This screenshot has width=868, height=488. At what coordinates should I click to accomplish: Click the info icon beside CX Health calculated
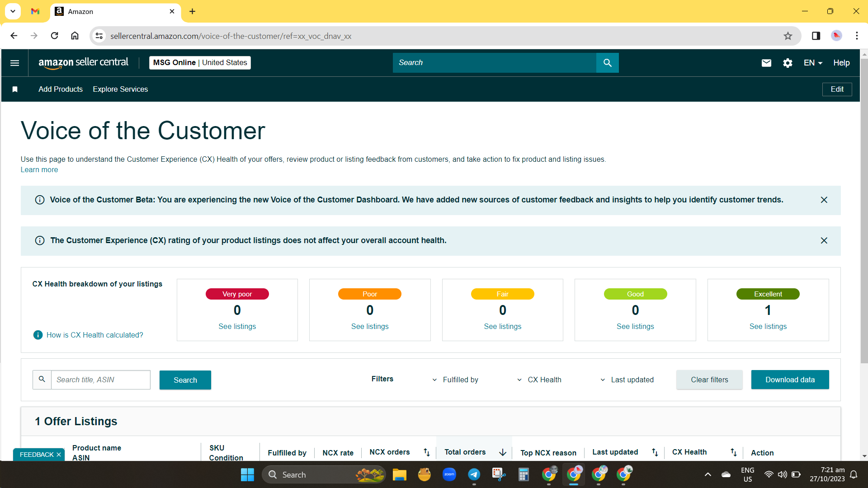pos(38,335)
